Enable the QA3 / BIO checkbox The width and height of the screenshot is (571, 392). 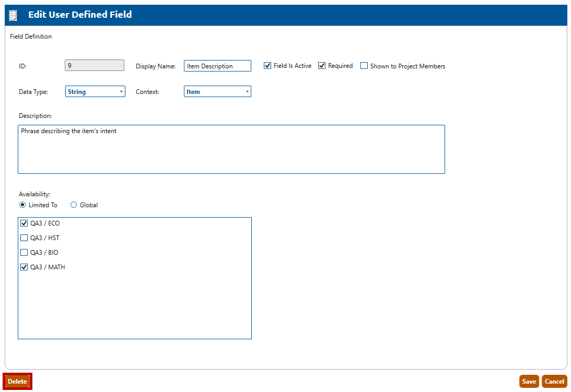coord(24,253)
